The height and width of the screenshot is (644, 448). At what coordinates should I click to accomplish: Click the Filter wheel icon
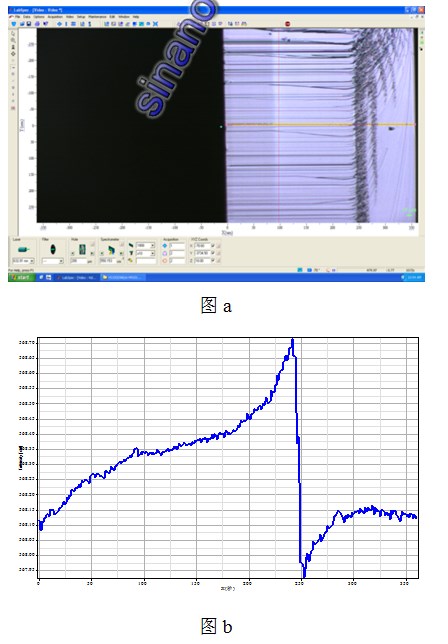coord(53,249)
